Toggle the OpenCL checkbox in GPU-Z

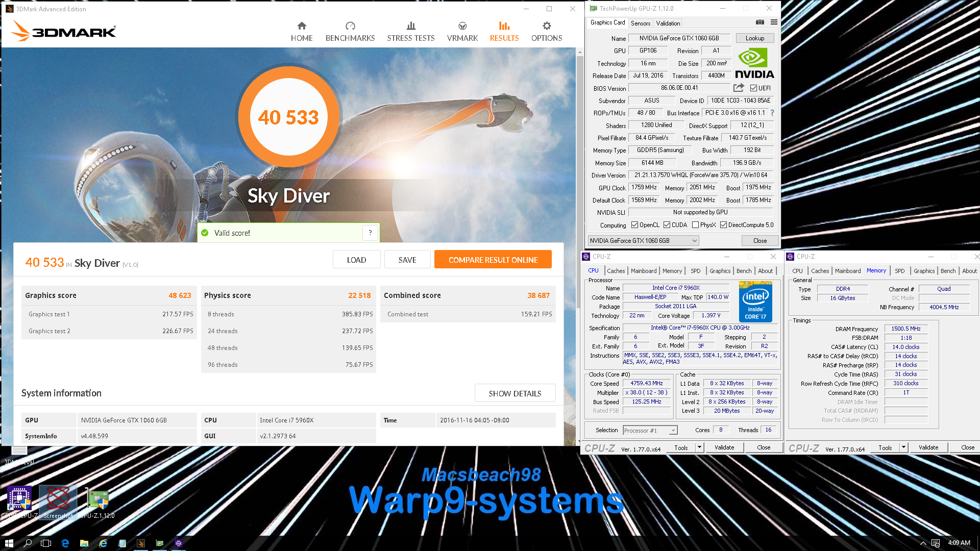pyautogui.click(x=634, y=225)
